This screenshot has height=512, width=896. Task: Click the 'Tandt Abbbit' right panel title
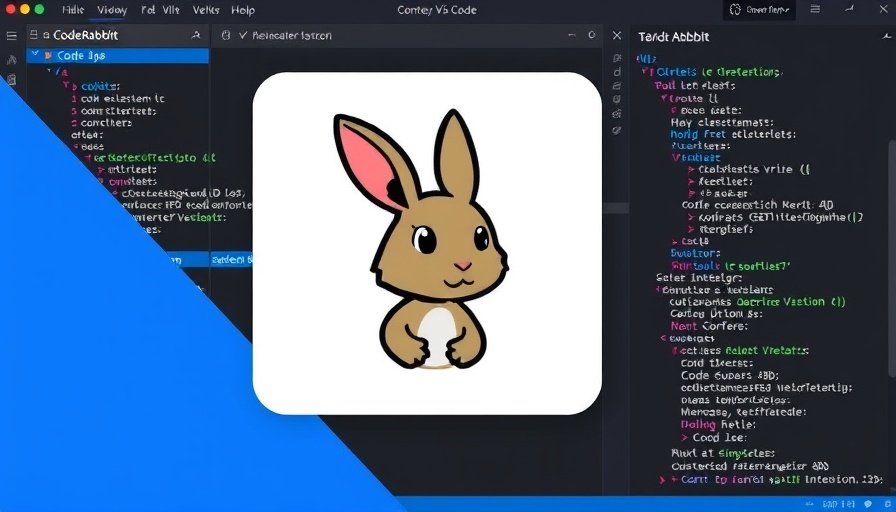[674, 37]
